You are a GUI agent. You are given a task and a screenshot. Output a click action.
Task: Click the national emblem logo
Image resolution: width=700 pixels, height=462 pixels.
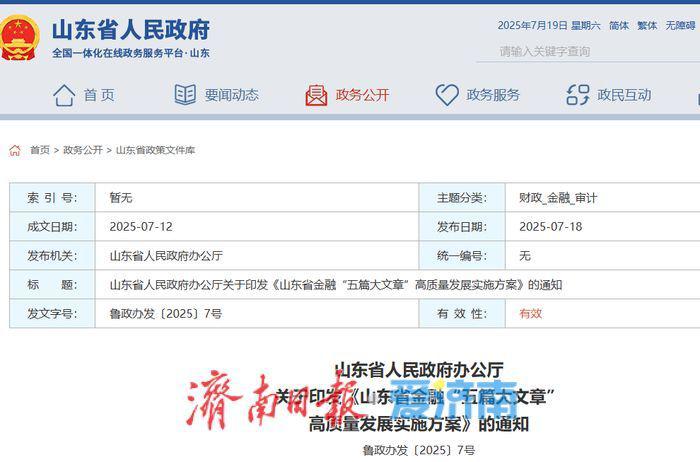pos(19,37)
